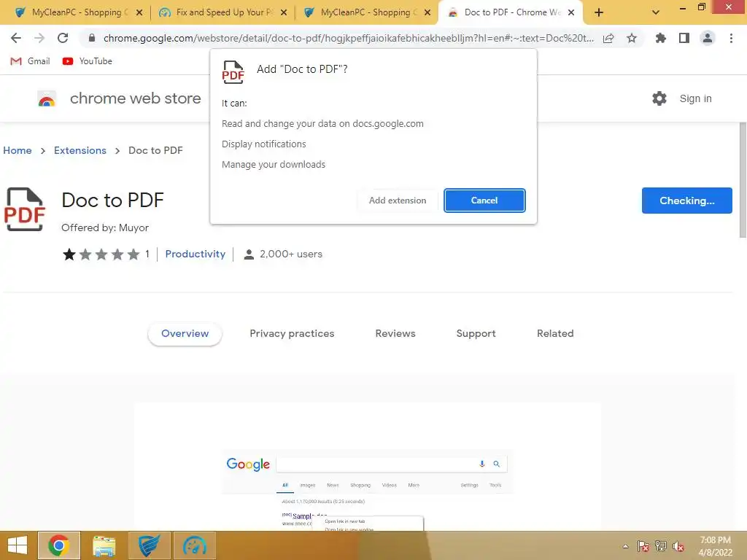The image size is (747, 560).
Task: Click the Doc to PDF extension icon
Action: tap(24, 209)
